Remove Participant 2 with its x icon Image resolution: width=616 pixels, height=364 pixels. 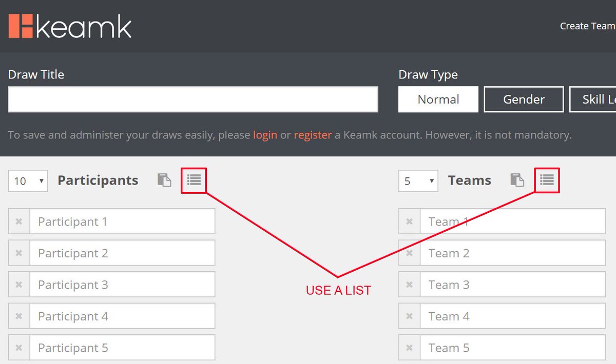tap(19, 253)
